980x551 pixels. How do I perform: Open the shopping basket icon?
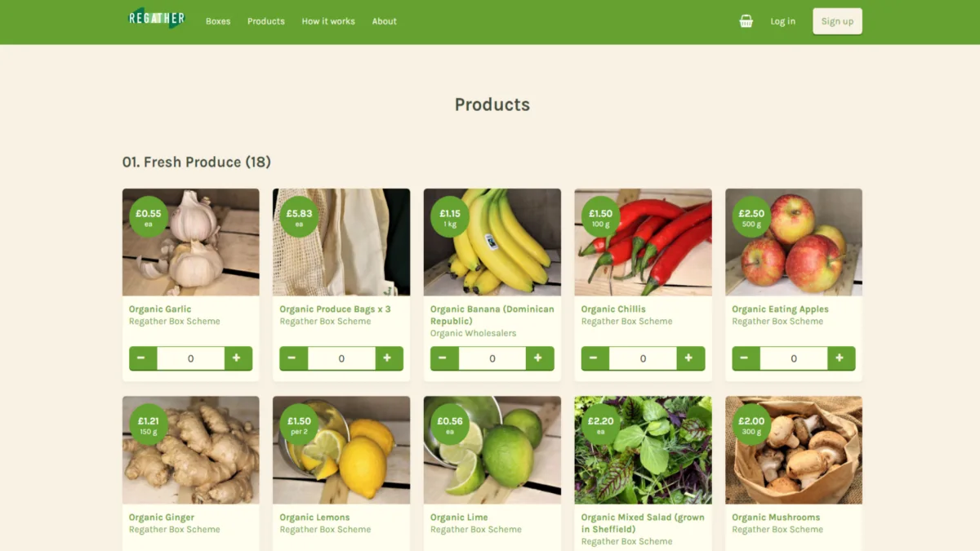(x=746, y=21)
